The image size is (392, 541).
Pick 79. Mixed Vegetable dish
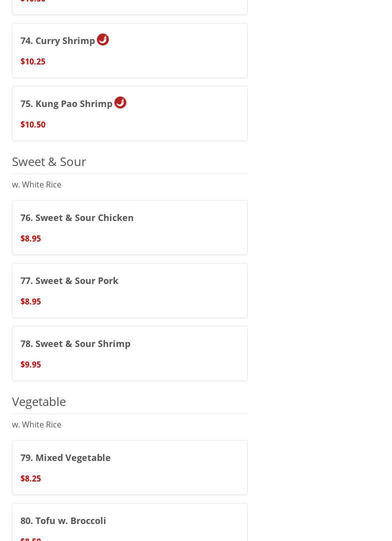pos(65,458)
